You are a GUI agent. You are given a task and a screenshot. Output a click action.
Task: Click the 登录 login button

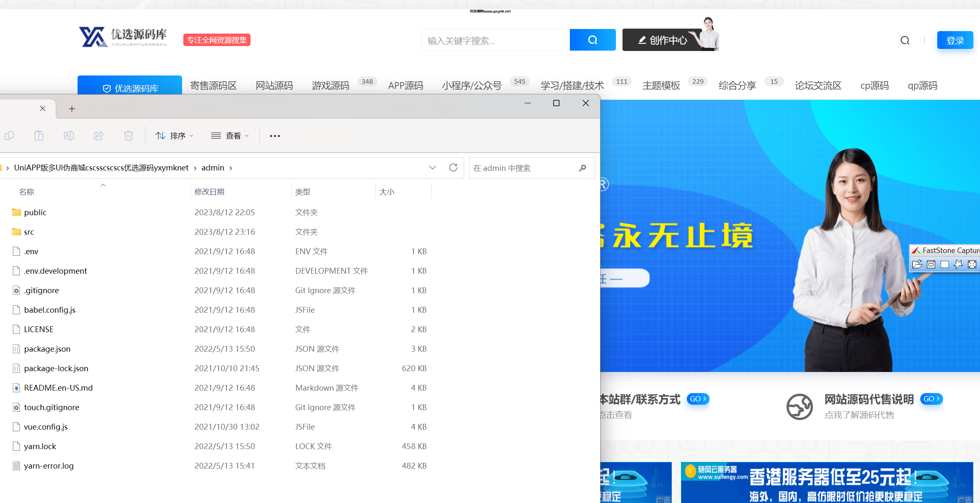tap(955, 40)
